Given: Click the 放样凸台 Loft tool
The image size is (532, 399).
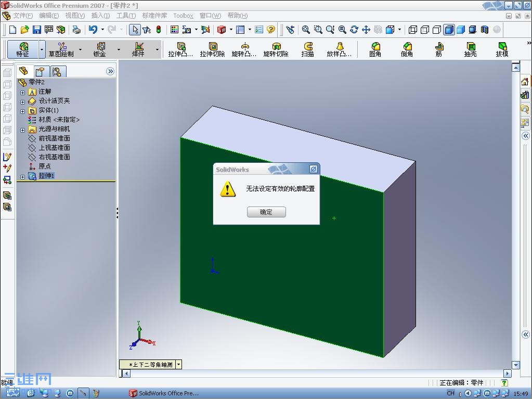Looking at the screenshot, I should 339,49.
